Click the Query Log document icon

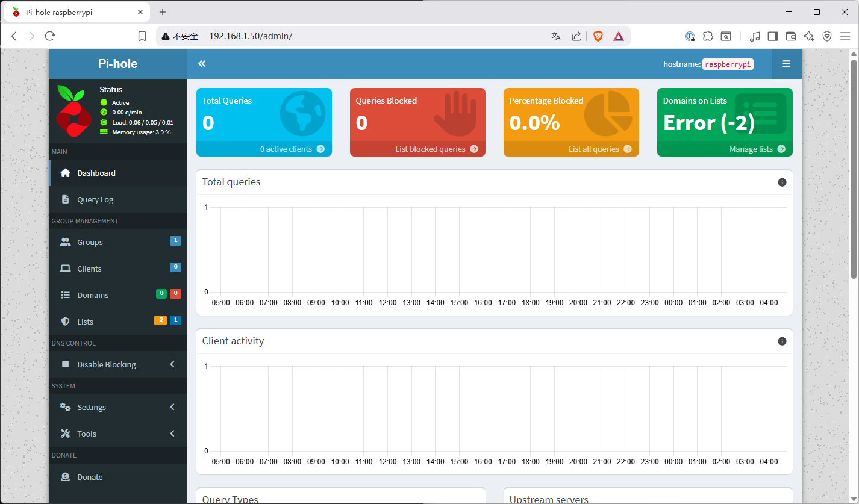click(x=66, y=199)
